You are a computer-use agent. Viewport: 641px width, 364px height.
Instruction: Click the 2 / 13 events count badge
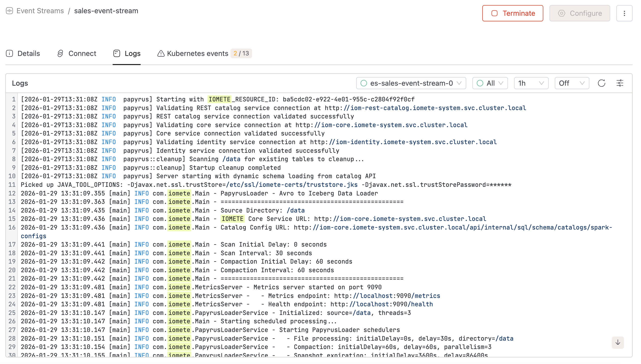pyautogui.click(x=241, y=53)
